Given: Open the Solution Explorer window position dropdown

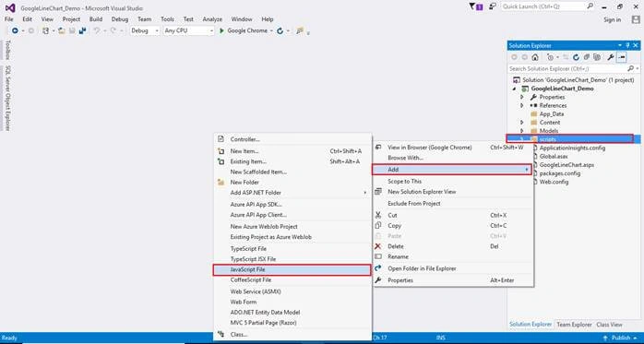Looking at the screenshot, I should coord(620,45).
